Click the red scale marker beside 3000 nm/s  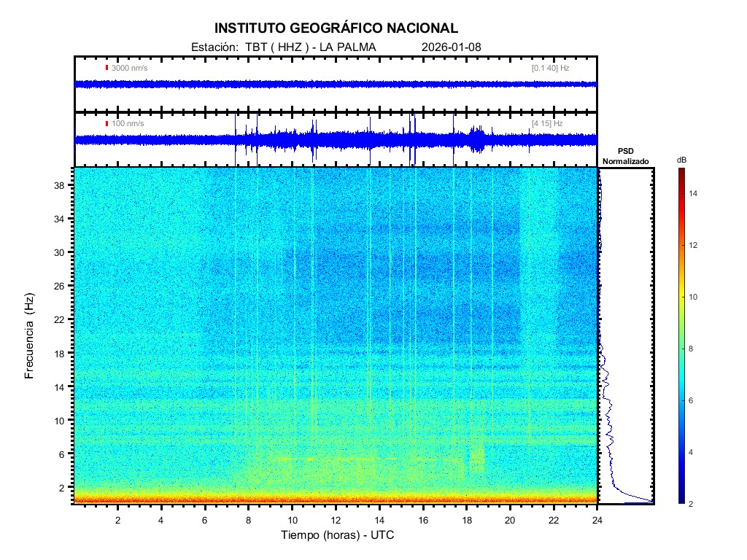(x=107, y=68)
